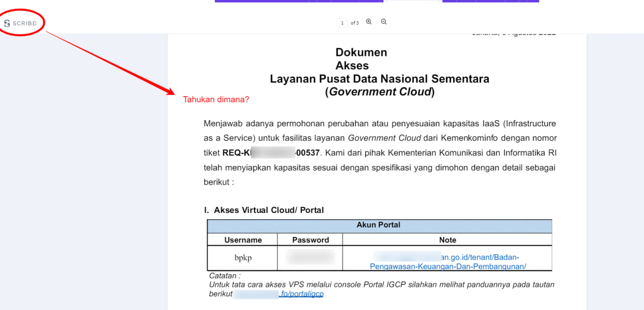Click the 'Akun Portal' table header
This screenshot has height=310, width=644.
(379, 225)
